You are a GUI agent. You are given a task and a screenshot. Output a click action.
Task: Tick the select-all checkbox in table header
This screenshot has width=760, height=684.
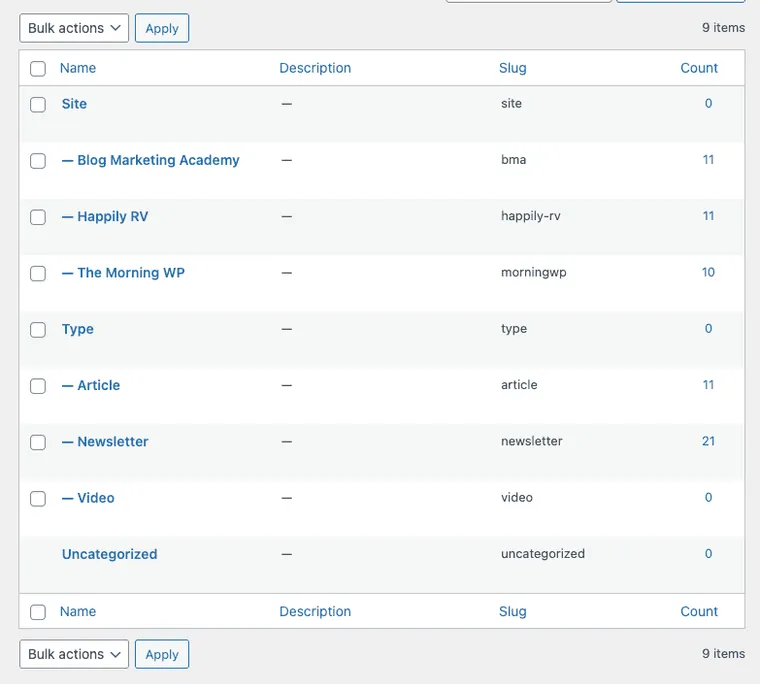coord(38,68)
